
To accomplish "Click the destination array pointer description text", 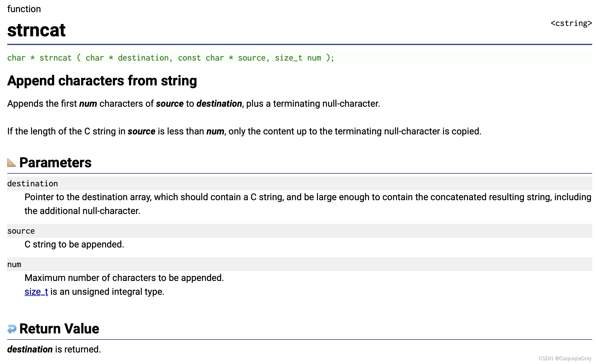I will point(308,204).
